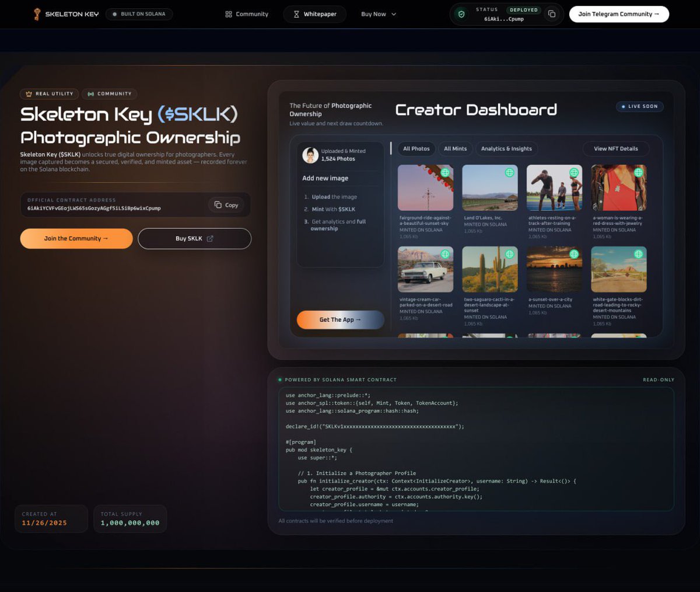Image resolution: width=700 pixels, height=592 pixels.
Task: Click the Community grid icon in navbar
Action: [x=229, y=14]
